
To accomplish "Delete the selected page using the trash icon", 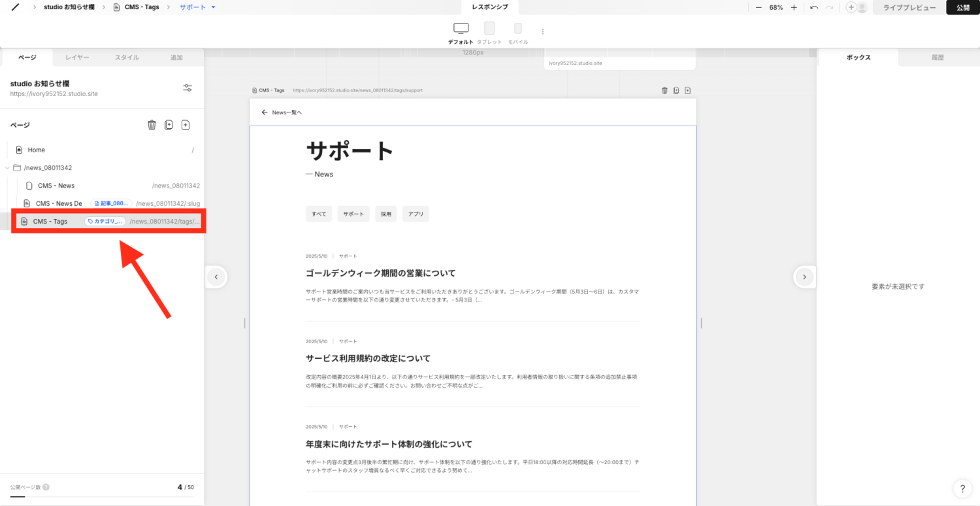I will tap(152, 124).
